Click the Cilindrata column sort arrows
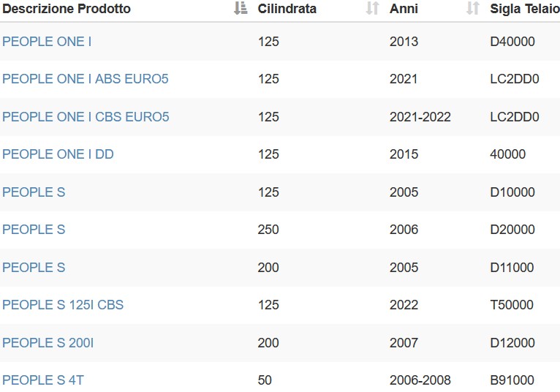This screenshot has width=560, height=392. click(373, 8)
